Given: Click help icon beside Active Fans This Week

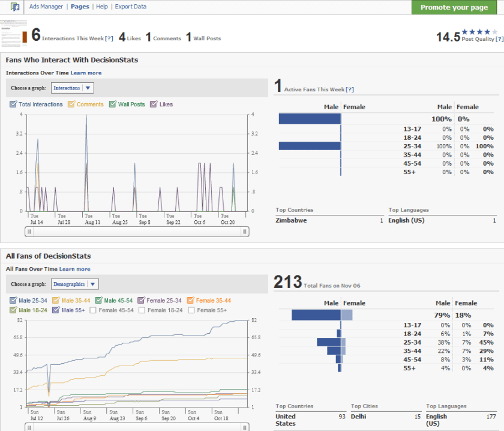Looking at the screenshot, I should pyautogui.click(x=350, y=89).
